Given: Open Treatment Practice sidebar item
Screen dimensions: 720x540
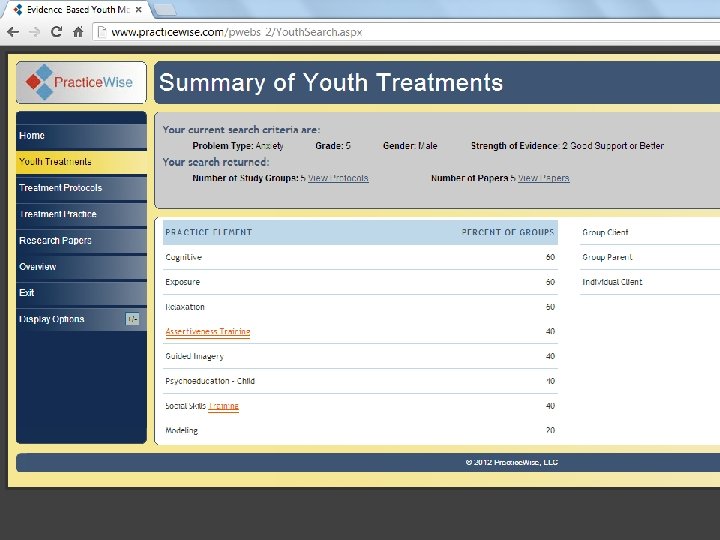Looking at the screenshot, I should (81, 214).
